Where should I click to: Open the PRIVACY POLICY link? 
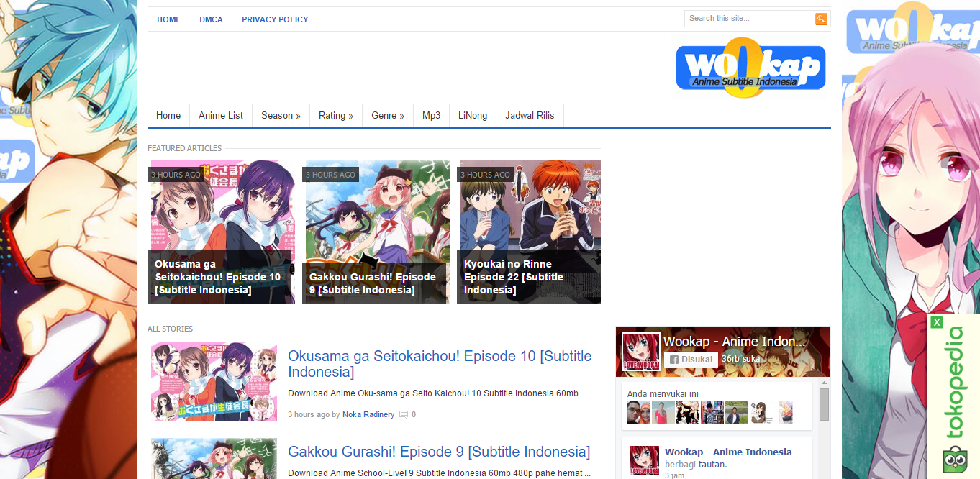click(x=275, y=19)
